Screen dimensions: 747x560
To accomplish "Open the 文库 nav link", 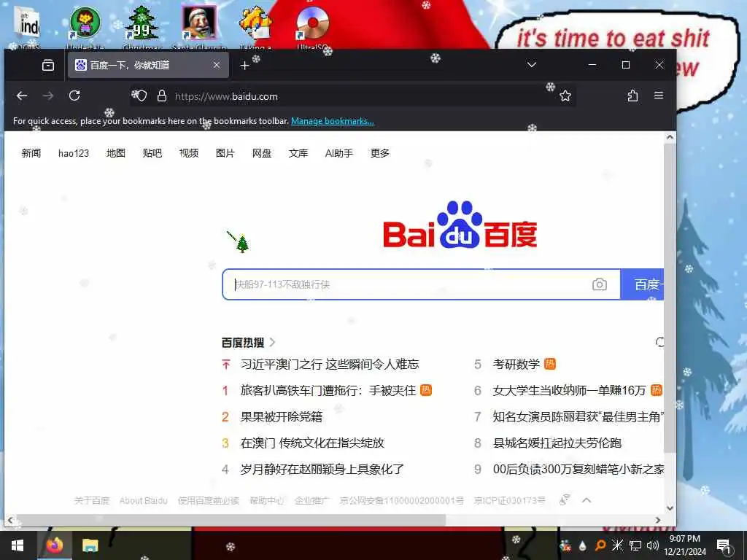I will [298, 153].
